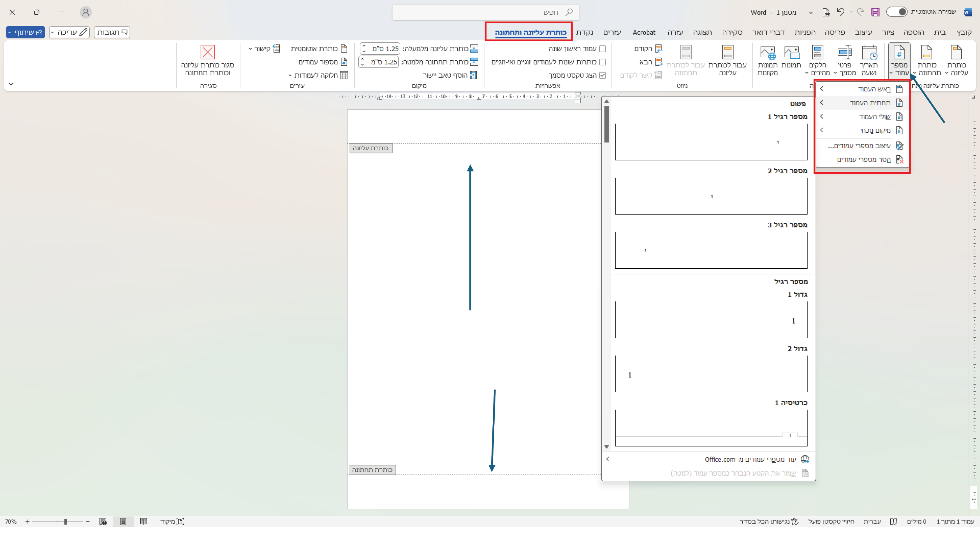
Task: Toggle the AutoSave switch
Action: coord(897,12)
